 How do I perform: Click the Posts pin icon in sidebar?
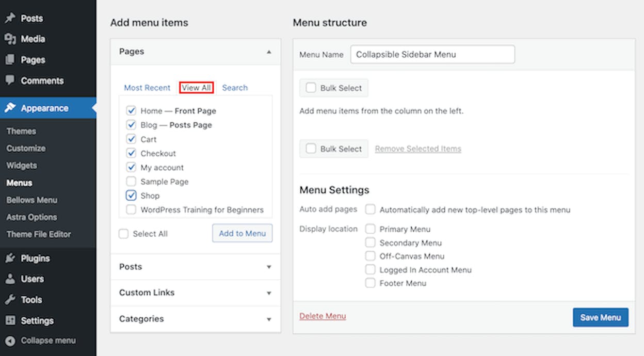pos(10,18)
